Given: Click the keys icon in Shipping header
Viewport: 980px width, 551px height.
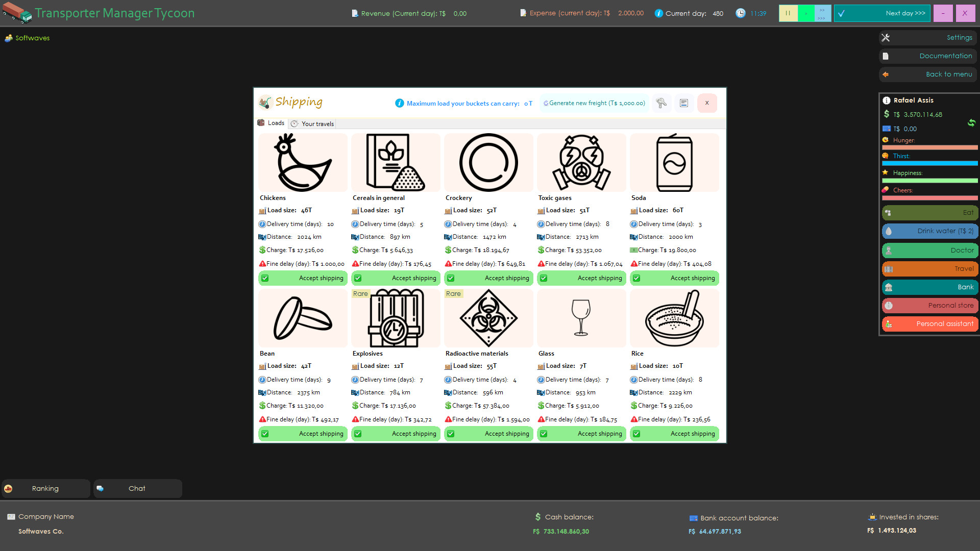Looking at the screenshot, I should [x=661, y=103].
